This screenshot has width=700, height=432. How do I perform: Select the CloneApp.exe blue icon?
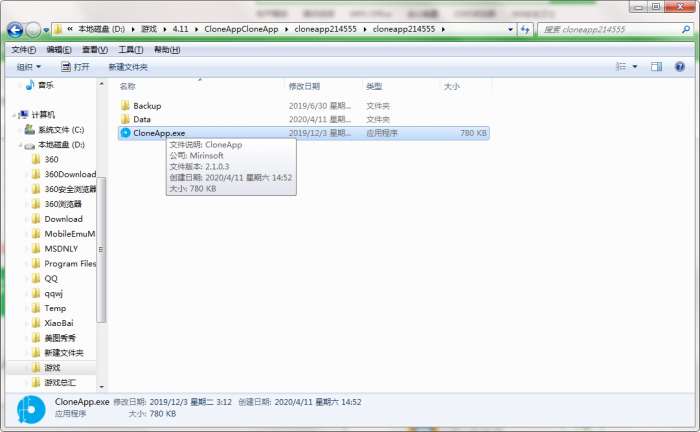(x=125, y=133)
